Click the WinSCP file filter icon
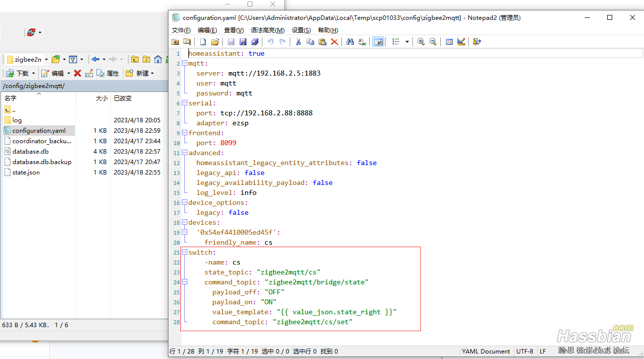 [x=73, y=59]
